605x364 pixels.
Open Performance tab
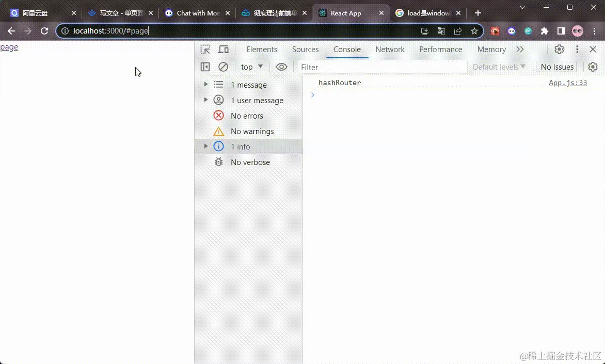(x=441, y=49)
